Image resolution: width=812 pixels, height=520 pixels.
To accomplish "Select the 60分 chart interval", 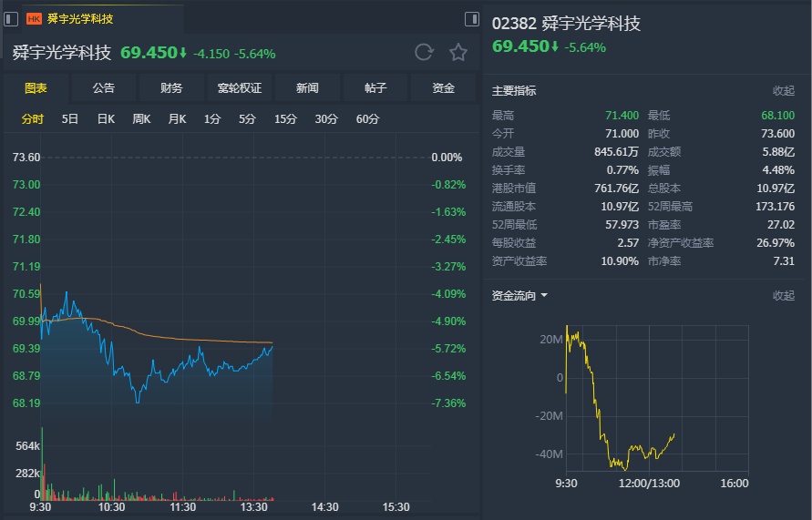I will 368,118.
